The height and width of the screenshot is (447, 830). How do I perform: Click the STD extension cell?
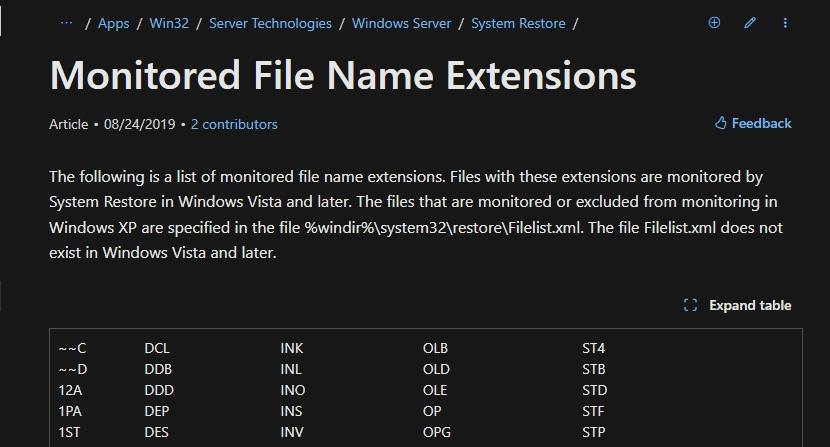[x=594, y=390]
